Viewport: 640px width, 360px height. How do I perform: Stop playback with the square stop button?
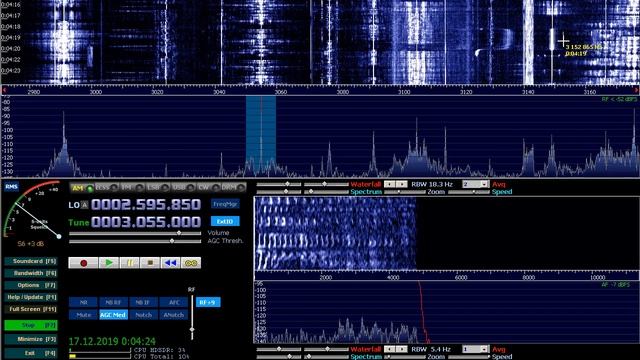click(150, 263)
